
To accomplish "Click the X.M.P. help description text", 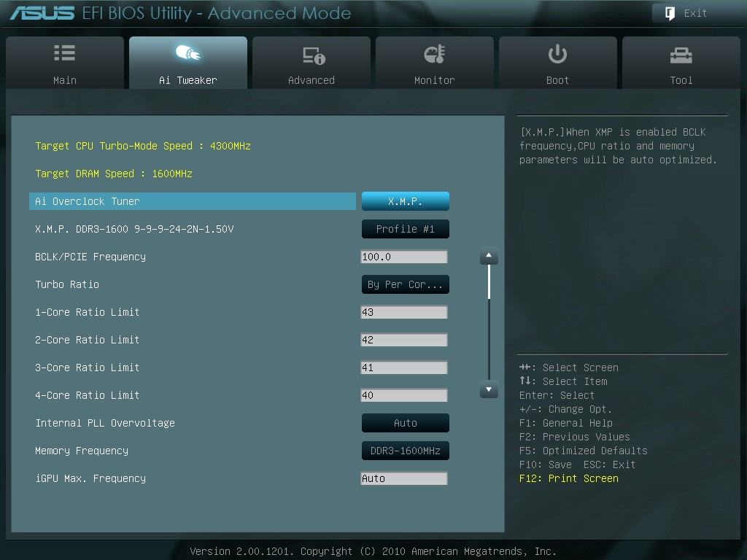I will point(619,146).
